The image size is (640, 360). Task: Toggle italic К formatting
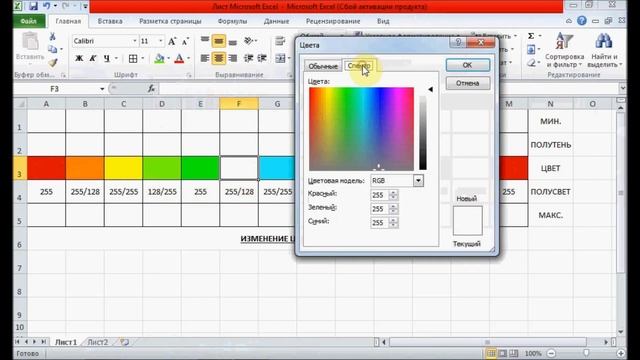click(x=93, y=58)
